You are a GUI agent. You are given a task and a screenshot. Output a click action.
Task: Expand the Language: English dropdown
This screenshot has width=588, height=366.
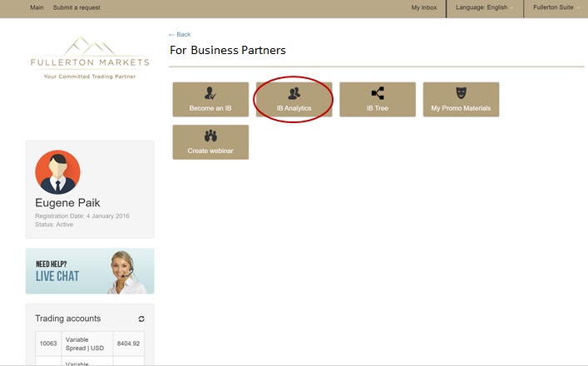click(485, 7)
